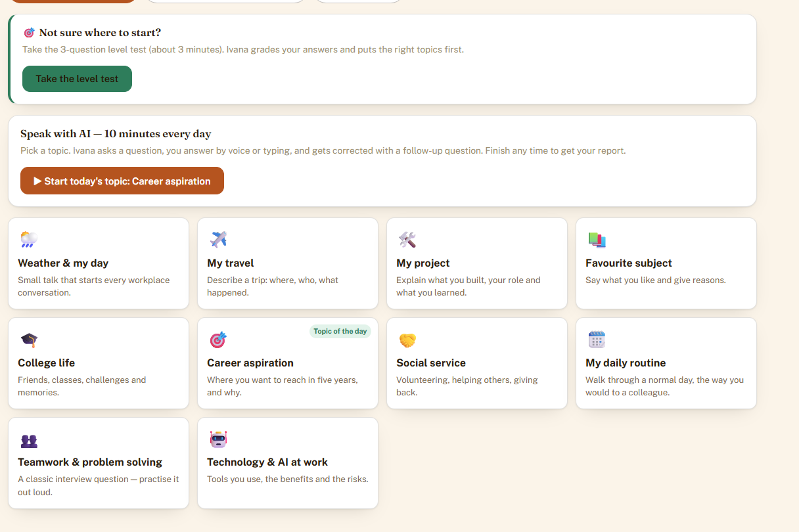
Task: Select the My project topic title
Action: pyautogui.click(x=423, y=263)
